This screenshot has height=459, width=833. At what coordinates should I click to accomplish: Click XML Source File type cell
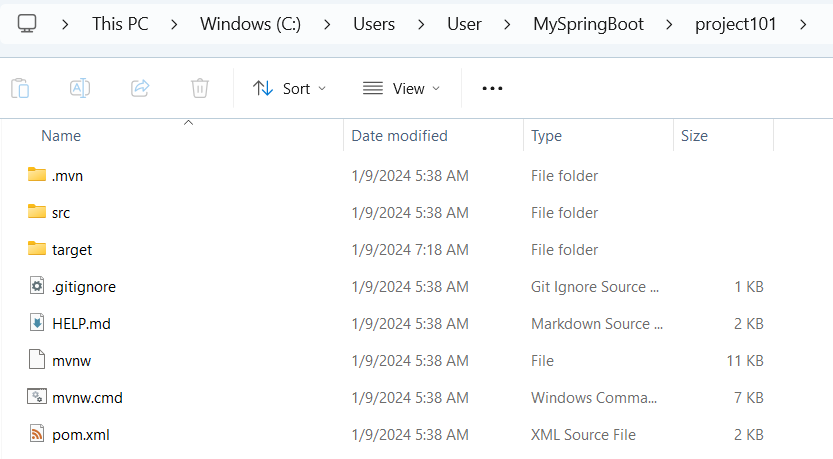tap(583, 435)
